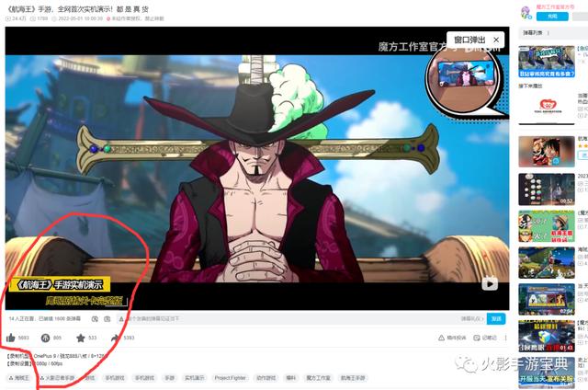Open danmaku settings icon beside toggle

(x=107, y=319)
